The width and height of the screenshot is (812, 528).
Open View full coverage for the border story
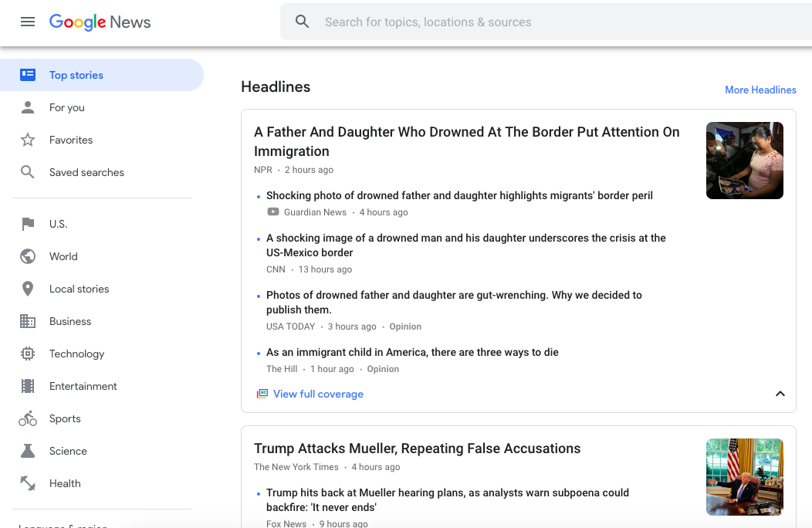pyautogui.click(x=318, y=394)
